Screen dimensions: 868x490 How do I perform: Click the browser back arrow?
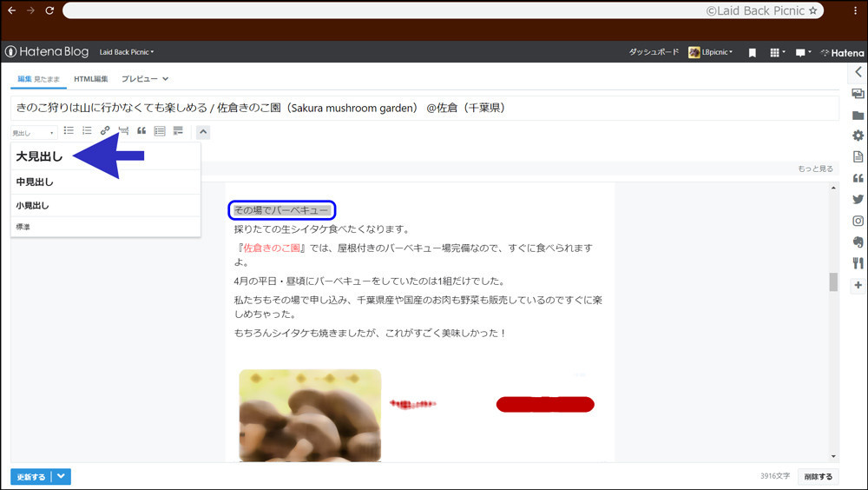coord(11,10)
